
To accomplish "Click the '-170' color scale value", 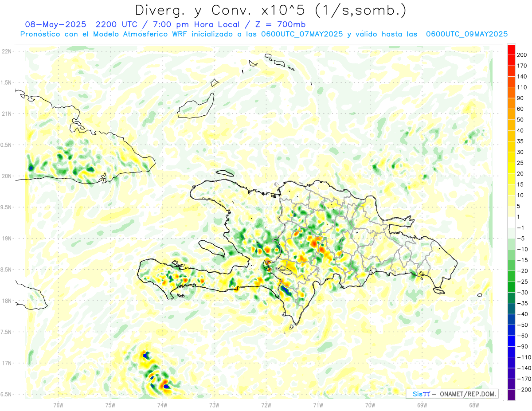I will coord(523,379).
